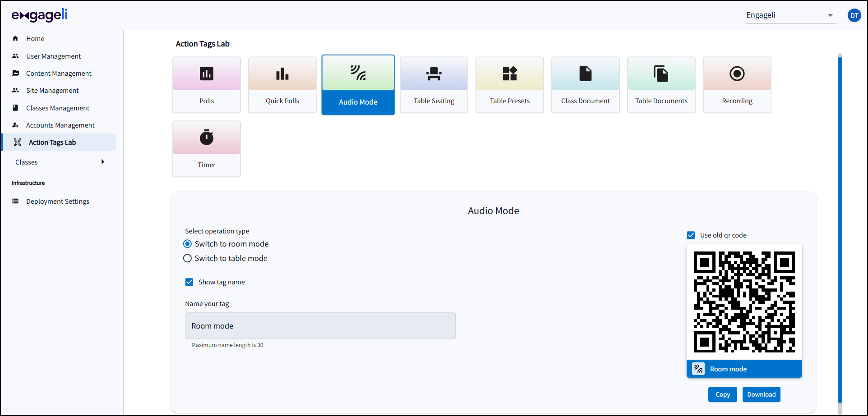The height and width of the screenshot is (416, 868).
Task: Click the Audio Mode wave icon
Action: click(x=358, y=73)
